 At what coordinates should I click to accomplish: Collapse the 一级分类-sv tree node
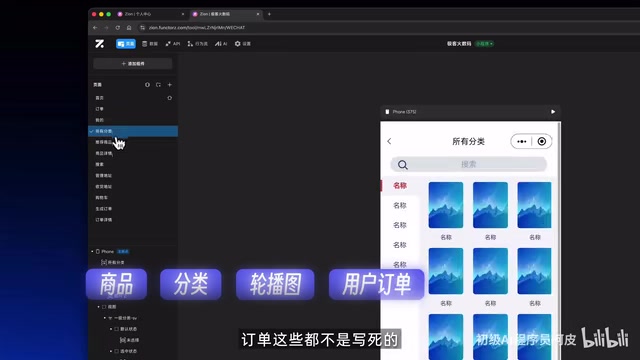105,318
